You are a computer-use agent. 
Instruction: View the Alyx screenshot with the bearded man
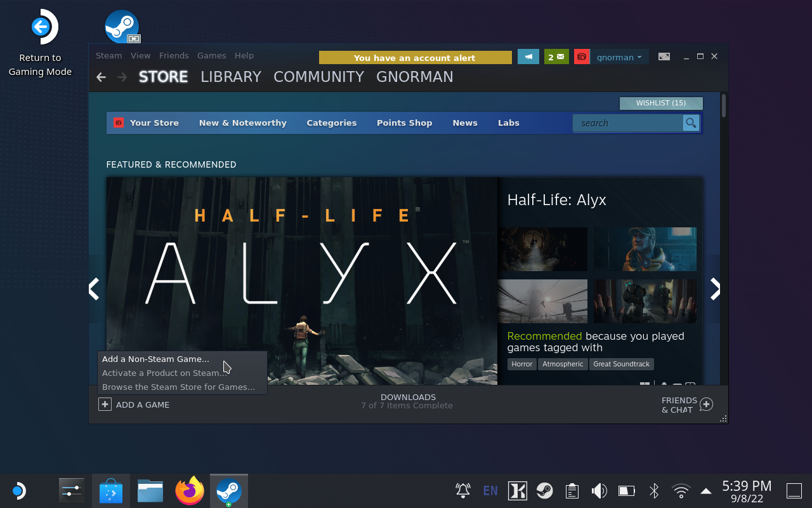(x=645, y=249)
